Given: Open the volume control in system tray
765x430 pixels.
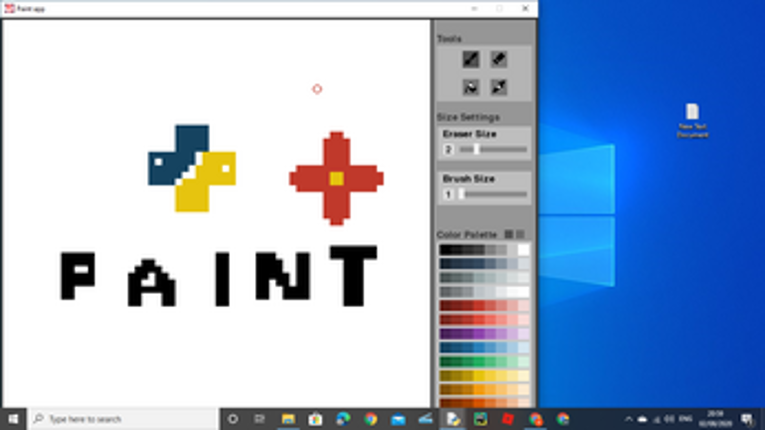Looking at the screenshot, I should pyautogui.click(x=669, y=419).
